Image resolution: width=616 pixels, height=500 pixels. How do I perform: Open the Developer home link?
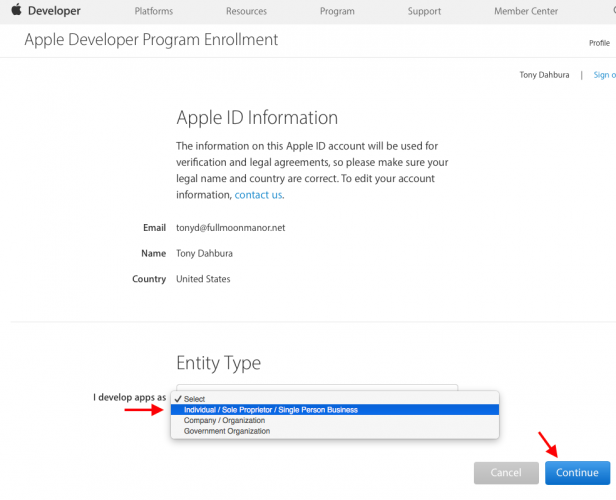point(54,11)
